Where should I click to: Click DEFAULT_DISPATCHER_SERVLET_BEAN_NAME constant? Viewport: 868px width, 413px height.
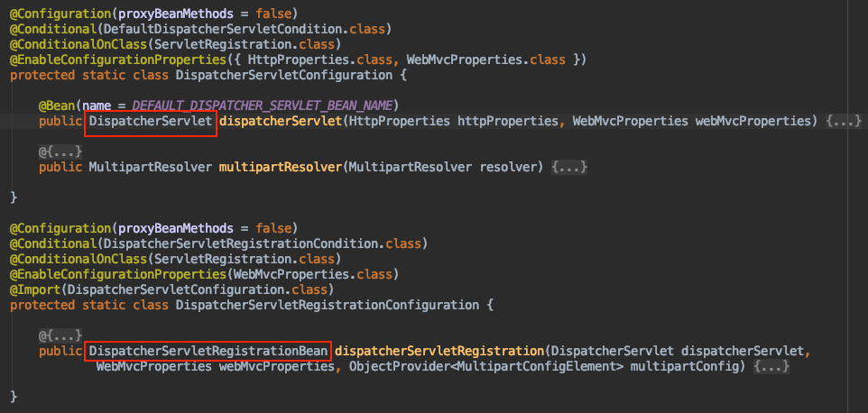(x=263, y=105)
